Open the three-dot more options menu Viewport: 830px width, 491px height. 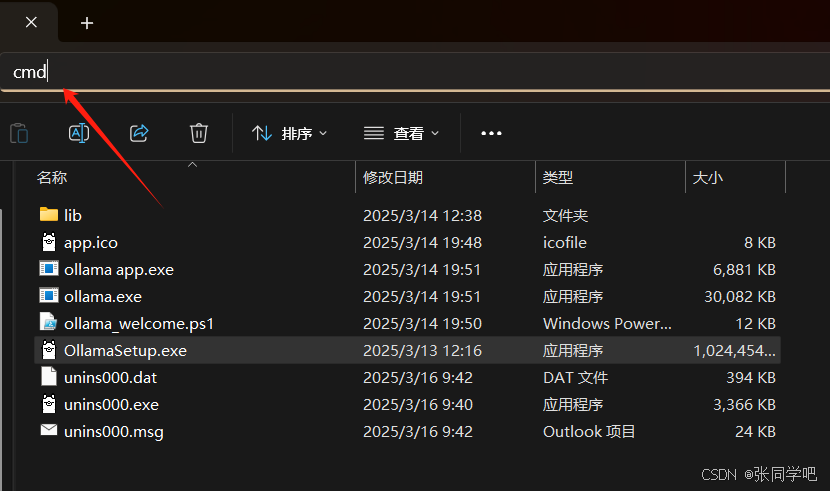click(491, 133)
